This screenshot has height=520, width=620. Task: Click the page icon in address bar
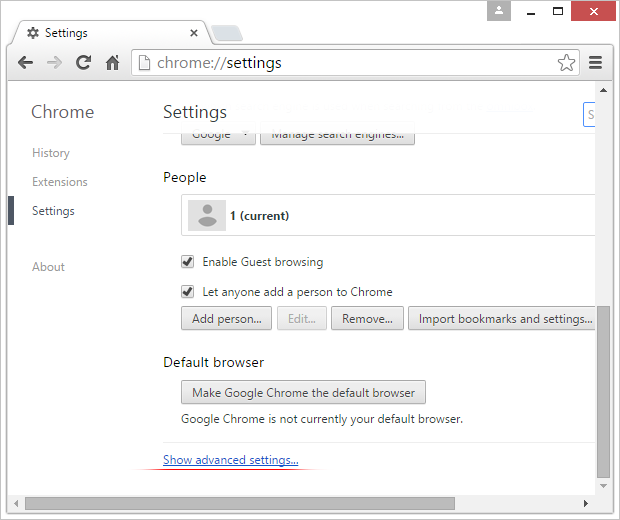pos(145,62)
